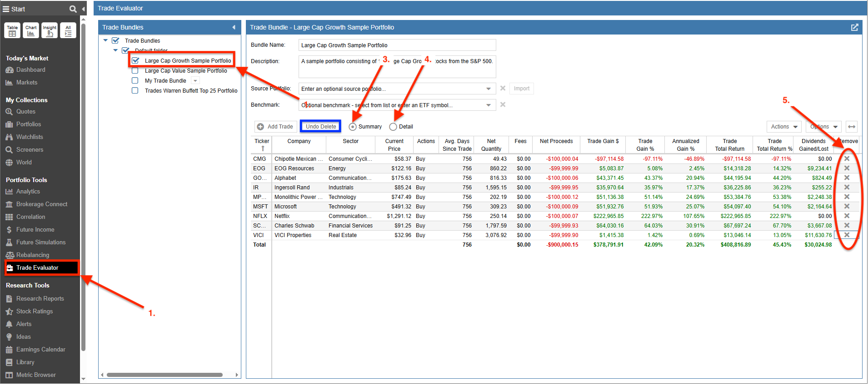
Task: Switch to All view icon
Action: (68, 30)
